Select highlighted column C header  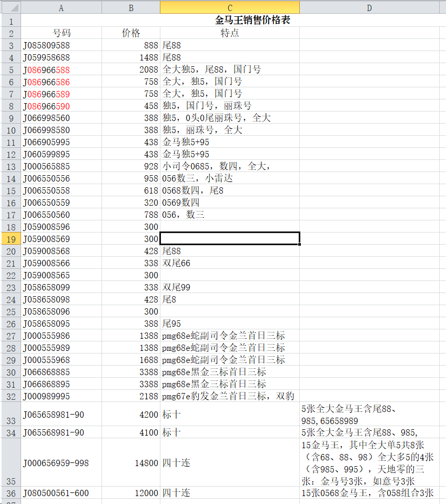230,7
